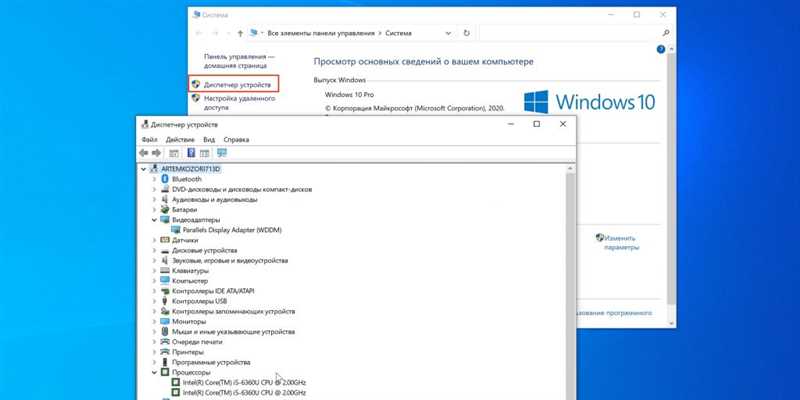The image size is (800, 400).
Task: Go back using Device Manager toolbar arrow
Action: pyautogui.click(x=144, y=153)
